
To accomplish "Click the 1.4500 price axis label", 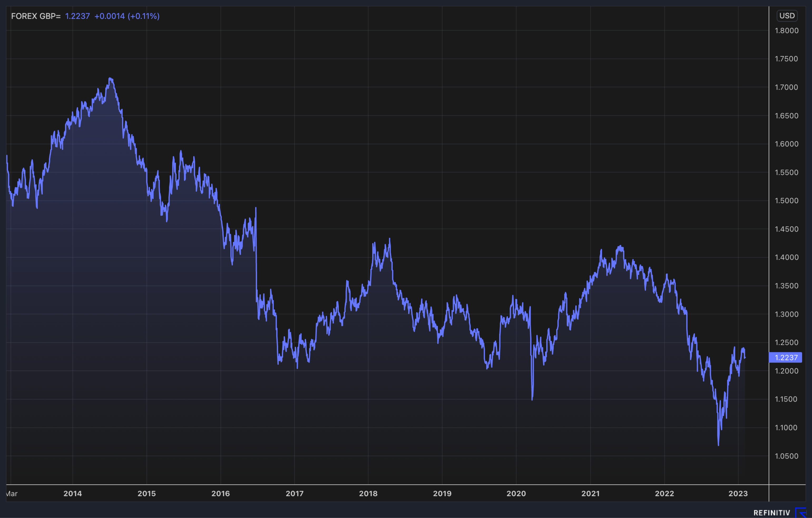I will [x=786, y=229].
